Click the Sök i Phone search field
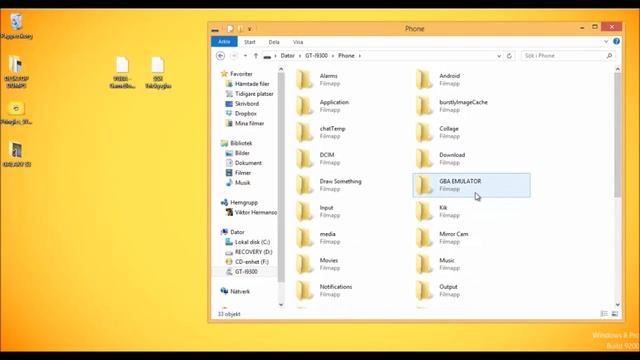The height and width of the screenshot is (360, 640). point(567,56)
